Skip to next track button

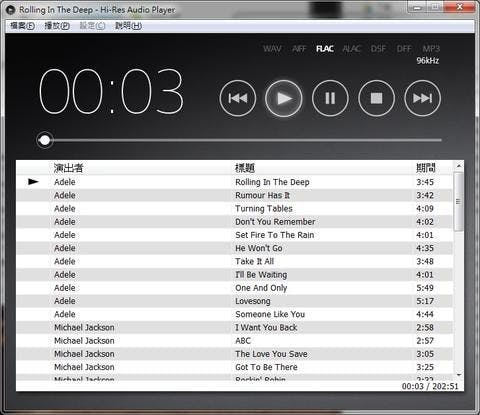tap(422, 98)
